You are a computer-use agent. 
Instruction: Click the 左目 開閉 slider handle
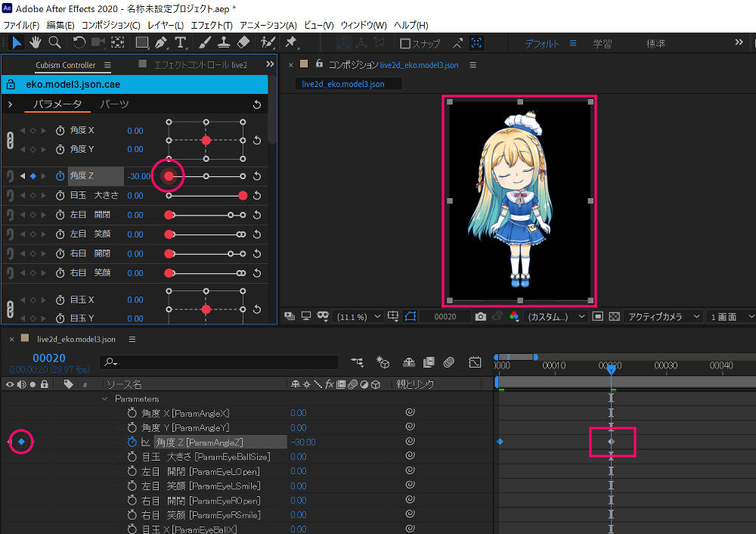[169, 215]
